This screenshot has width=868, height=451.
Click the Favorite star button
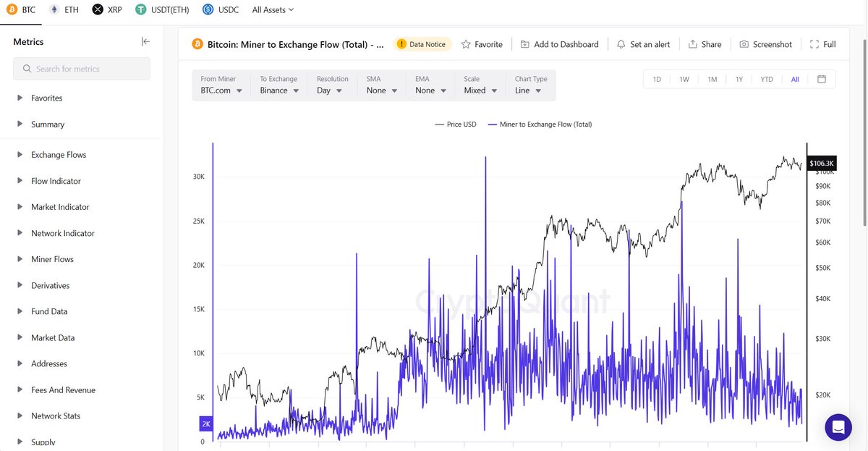(x=482, y=44)
